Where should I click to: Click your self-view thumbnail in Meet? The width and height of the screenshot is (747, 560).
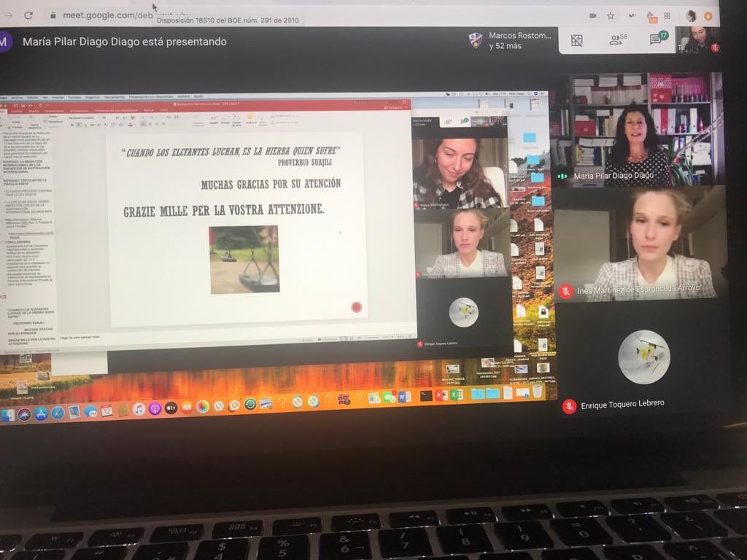pyautogui.click(x=698, y=39)
